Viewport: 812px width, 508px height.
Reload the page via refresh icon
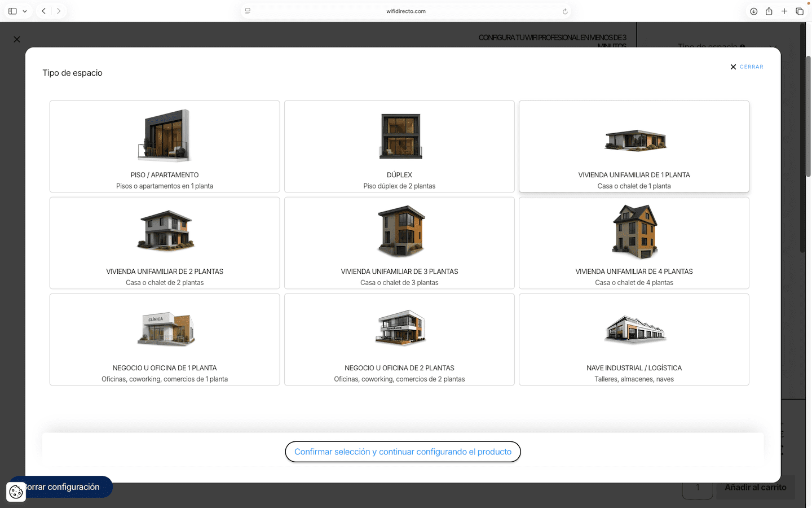[x=565, y=11]
